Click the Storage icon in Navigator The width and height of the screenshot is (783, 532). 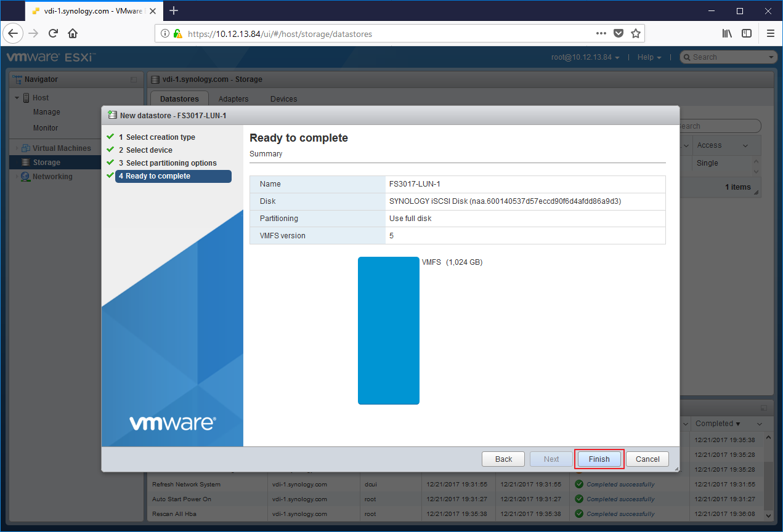coord(26,163)
